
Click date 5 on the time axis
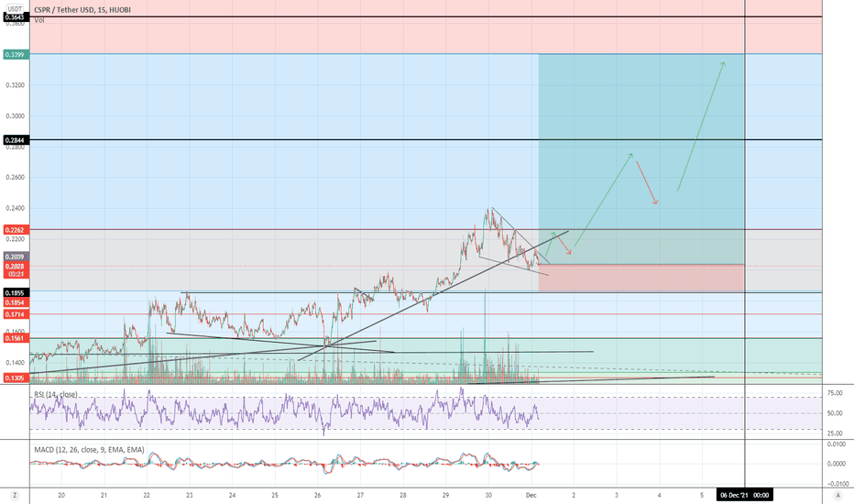tap(702, 495)
